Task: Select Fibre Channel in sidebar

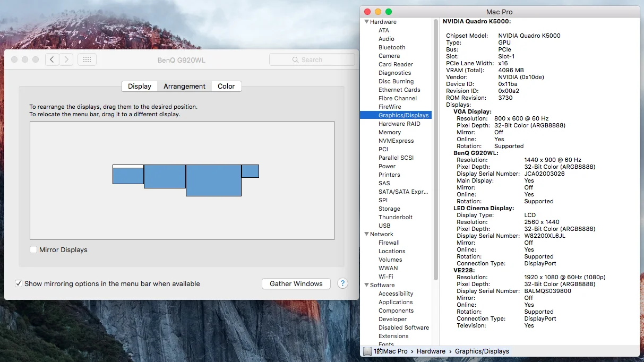Action: pos(398,98)
